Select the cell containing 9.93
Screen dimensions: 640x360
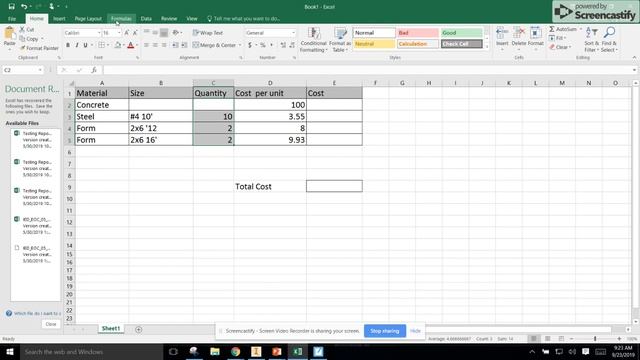tap(270, 140)
